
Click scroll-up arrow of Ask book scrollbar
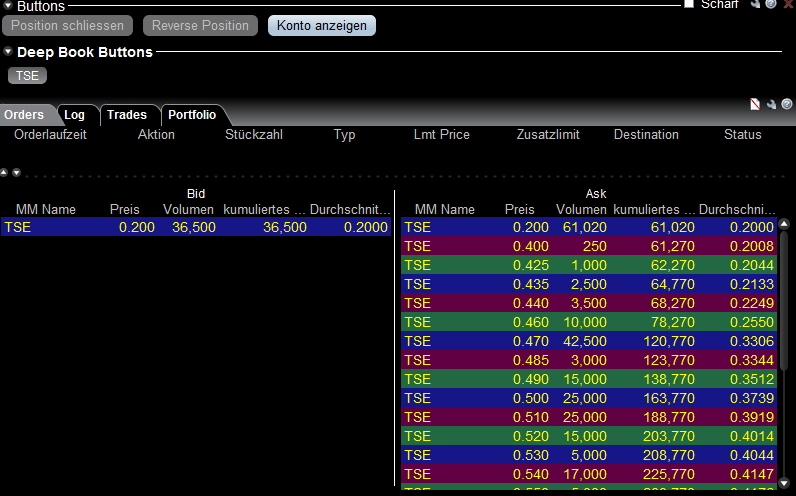pos(784,224)
